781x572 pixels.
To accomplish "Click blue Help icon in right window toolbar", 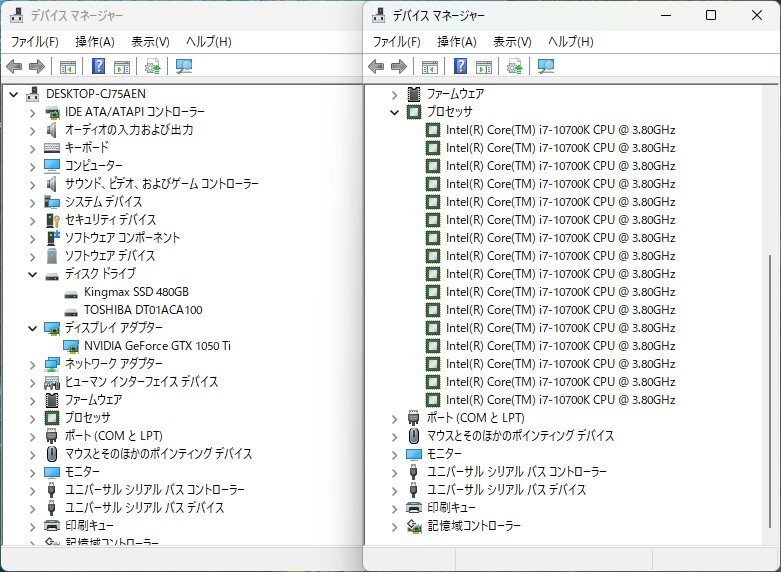I will (x=461, y=66).
